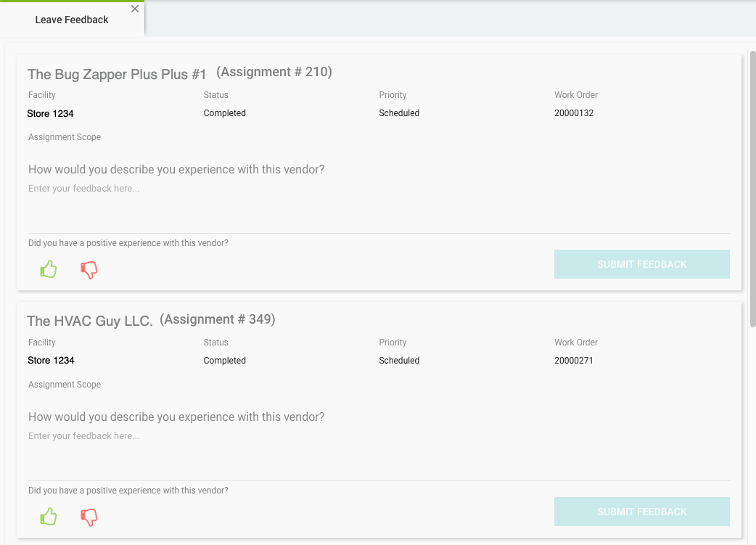
Task: Give a thumbs up for The HVAC Guy LLC.
Action: (x=48, y=516)
